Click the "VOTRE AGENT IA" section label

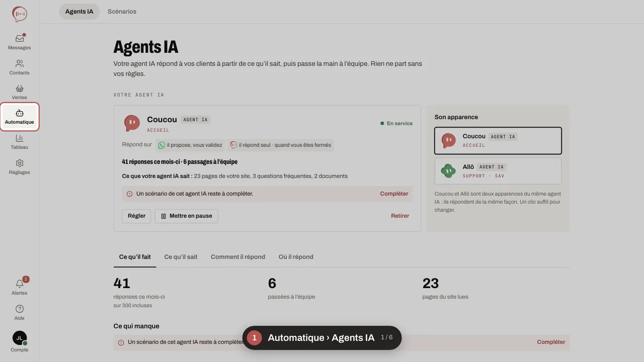[x=139, y=95]
